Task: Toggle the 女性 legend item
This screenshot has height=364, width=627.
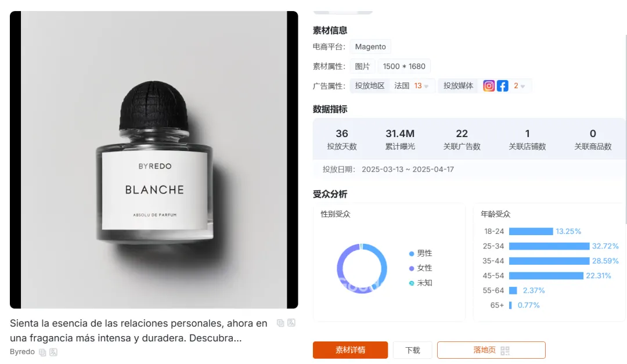Action: [x=421, y=268]
